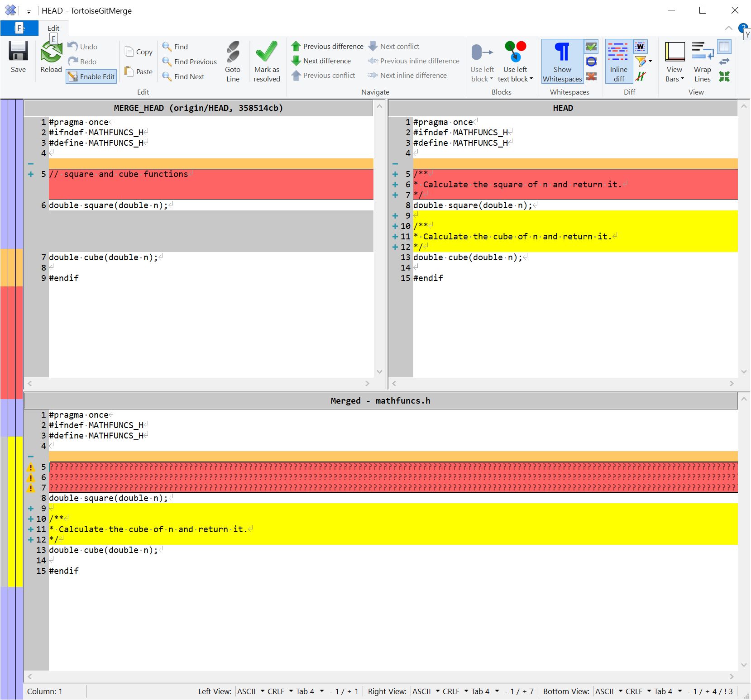The height and width of the screenshot is (700, 751).
Task: Click the HEAD pane header
Action: [x=563, y=108]
